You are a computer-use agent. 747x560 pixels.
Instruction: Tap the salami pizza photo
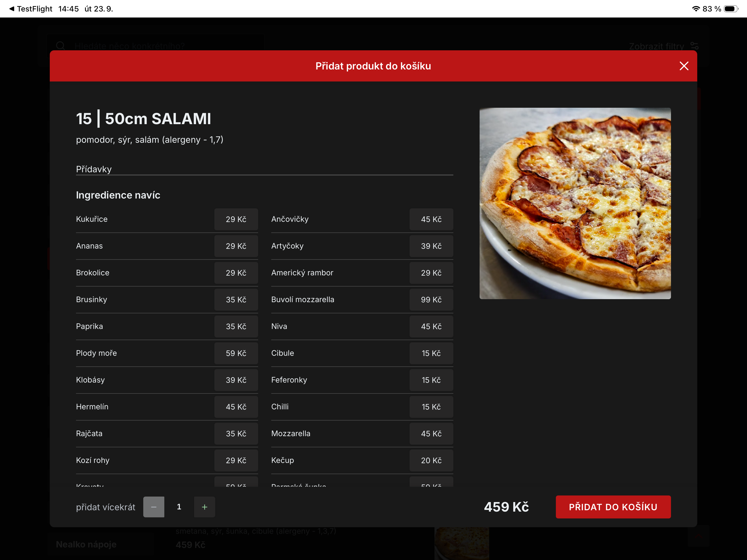[x=575, y=203]
